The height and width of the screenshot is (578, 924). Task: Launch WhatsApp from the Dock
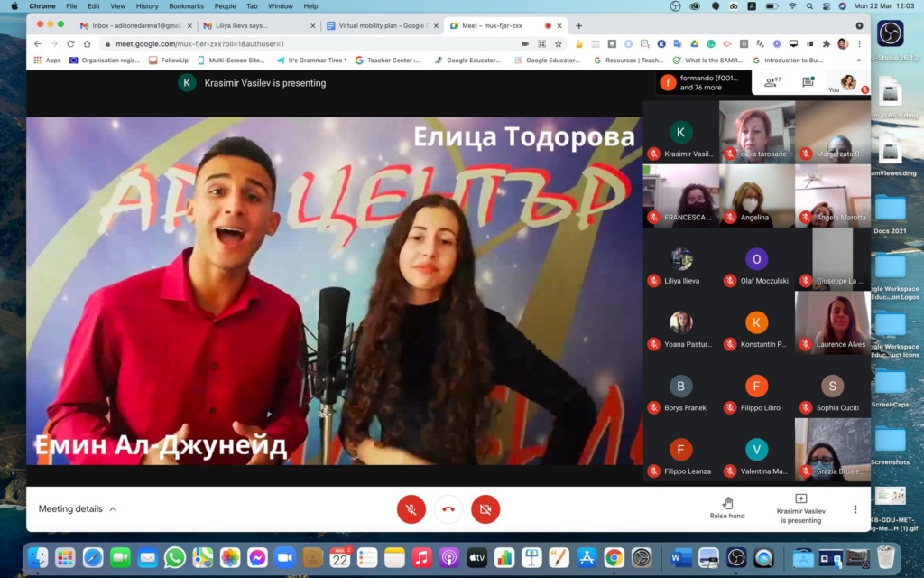pyautogui.click(x=175, y=557)
